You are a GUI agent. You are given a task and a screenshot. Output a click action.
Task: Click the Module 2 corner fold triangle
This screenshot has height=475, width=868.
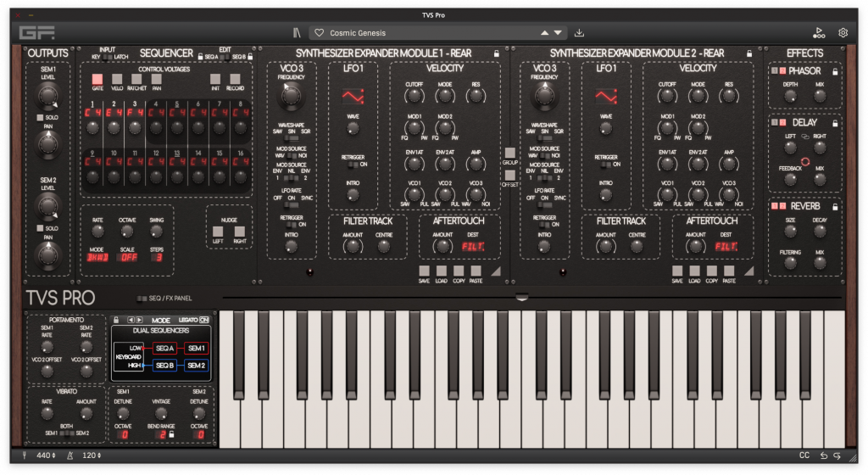pos(748,271)
